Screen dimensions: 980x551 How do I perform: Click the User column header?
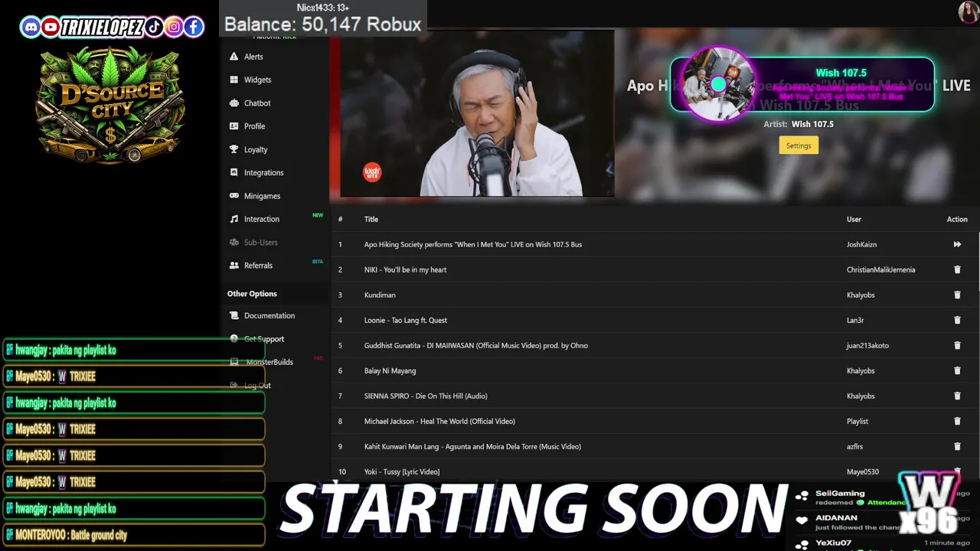(854, 220)
